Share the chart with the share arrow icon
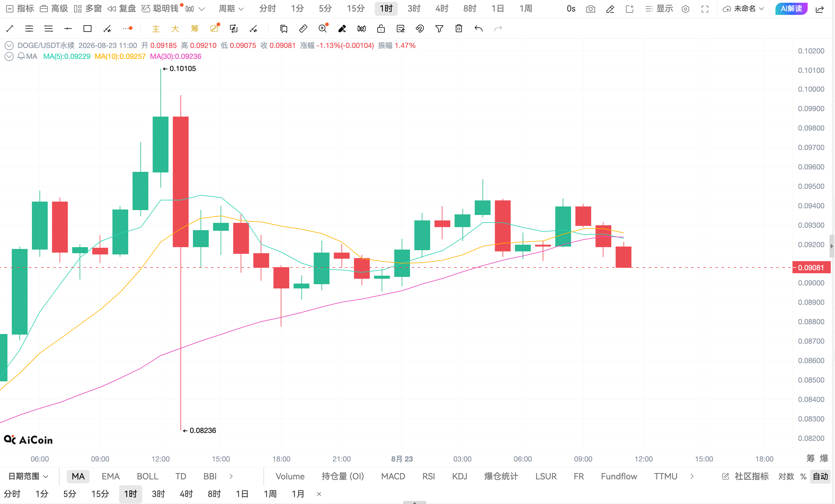The height and width of the screenshot is (504, 835). click(820, 9)
